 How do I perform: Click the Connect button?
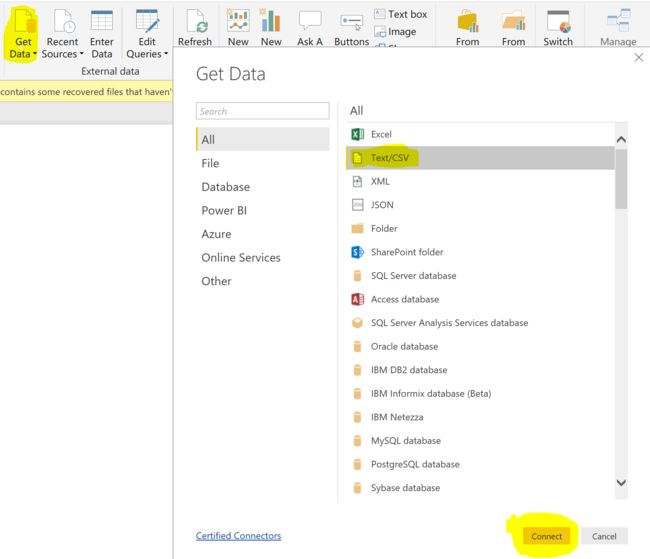[546, 536]
